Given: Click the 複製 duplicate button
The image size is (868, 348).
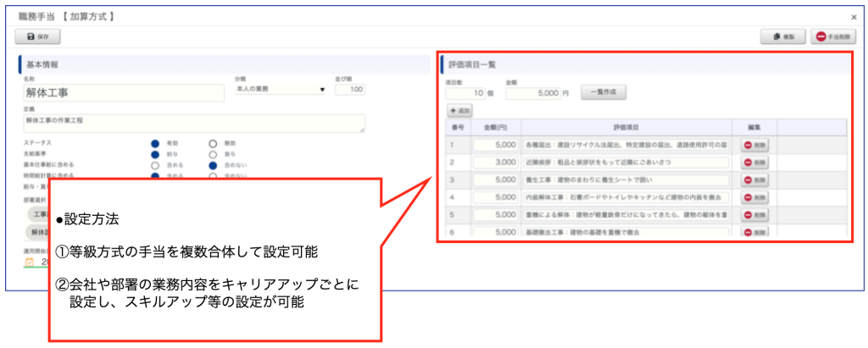Looking at the screenshot, I should (782, 37).
